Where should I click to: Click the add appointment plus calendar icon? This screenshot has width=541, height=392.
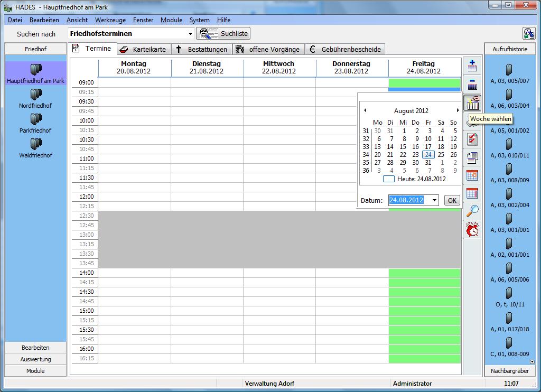472,66
